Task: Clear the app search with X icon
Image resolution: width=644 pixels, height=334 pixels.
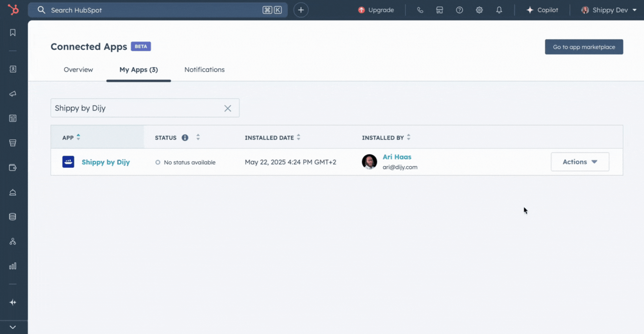Action: [228, 108]
